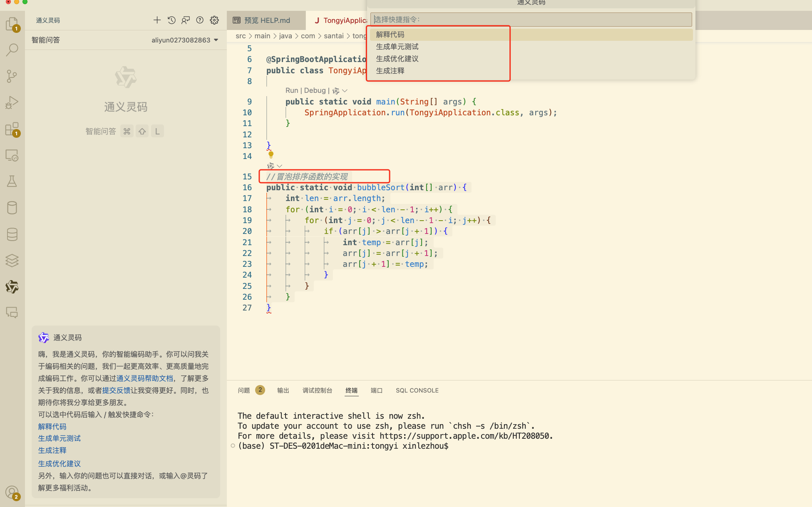Screen dimensions: 812x507
Task: Open the Search magnifier in activity bar
Action: coord(12,50)
